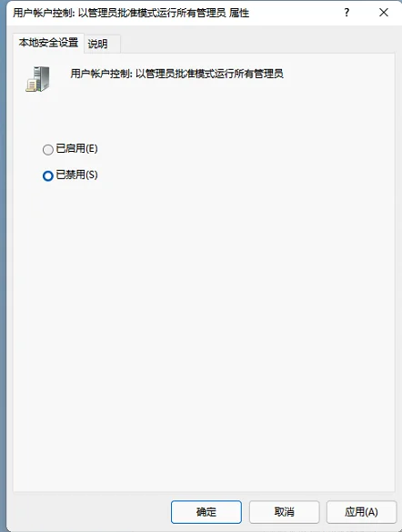Enable admin approval mode via the 已启用 option circle
The height and width of the screenshot is (532, 402).
48,149
